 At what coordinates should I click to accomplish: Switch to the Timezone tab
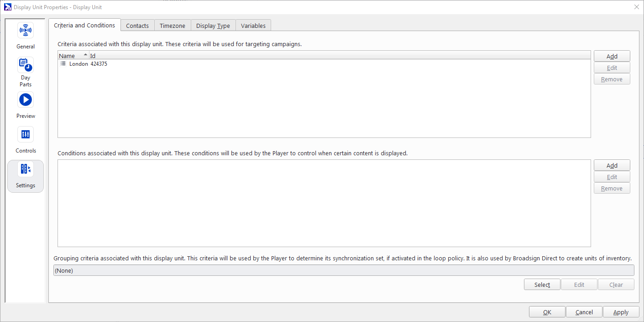pyautogui.click(x=173, y=26)
